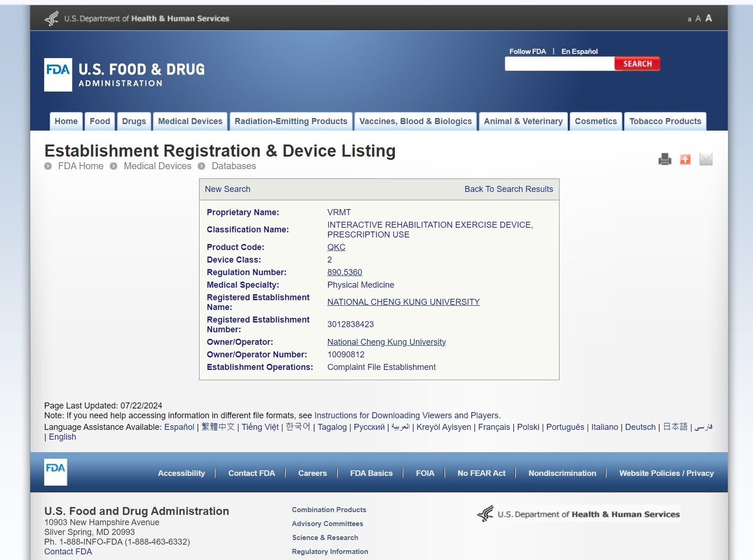Image resolution: width=753 pixels, height=560 pixels.
Task: Select Italiano language assistance
Action: click(605, 427)
